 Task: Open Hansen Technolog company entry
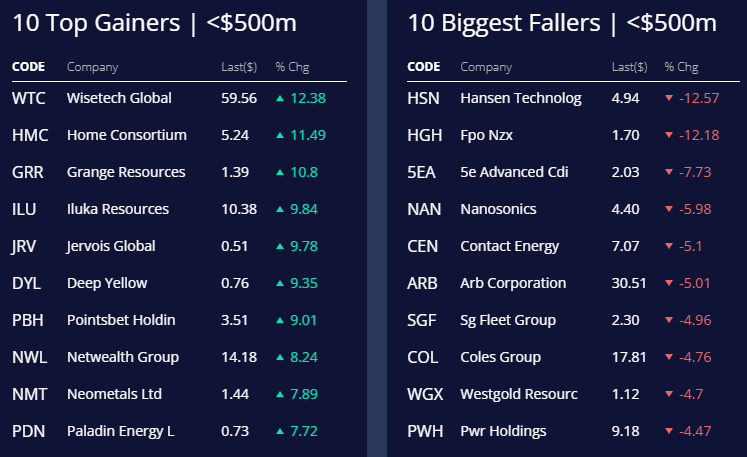[x=520, y=98]
